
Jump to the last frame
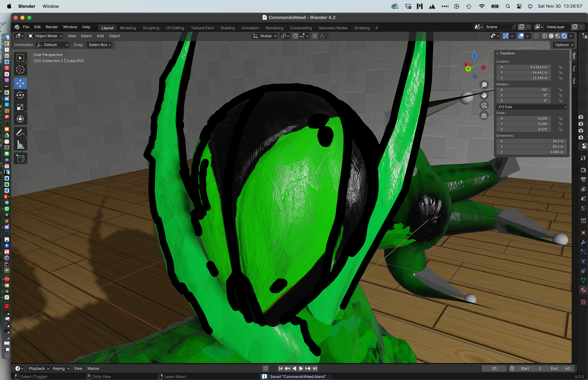315,368
